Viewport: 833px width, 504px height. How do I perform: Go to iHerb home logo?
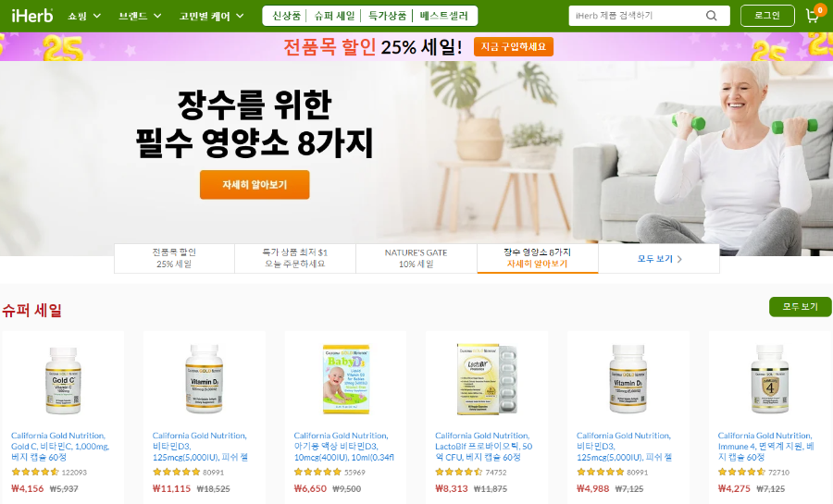[32, 16]
